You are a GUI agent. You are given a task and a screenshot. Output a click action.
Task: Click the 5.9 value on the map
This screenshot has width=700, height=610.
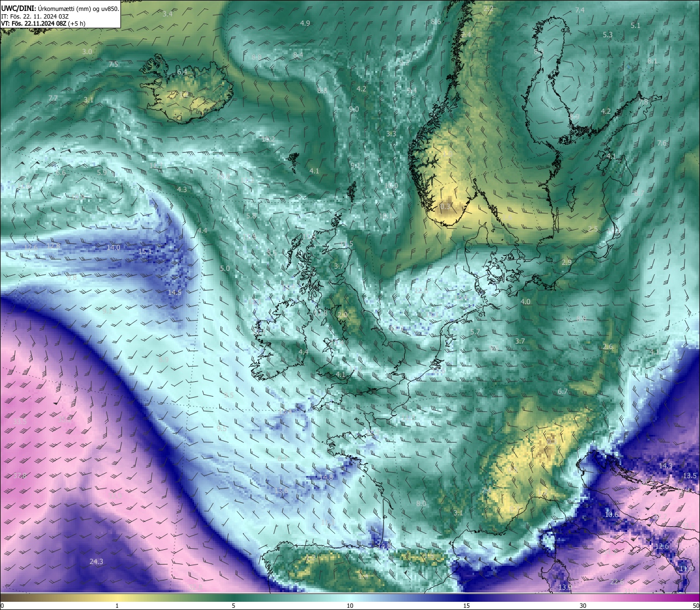pos(101,172)
